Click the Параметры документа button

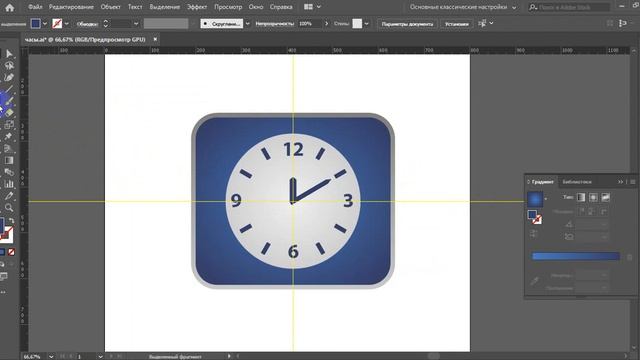coord(407,24)
